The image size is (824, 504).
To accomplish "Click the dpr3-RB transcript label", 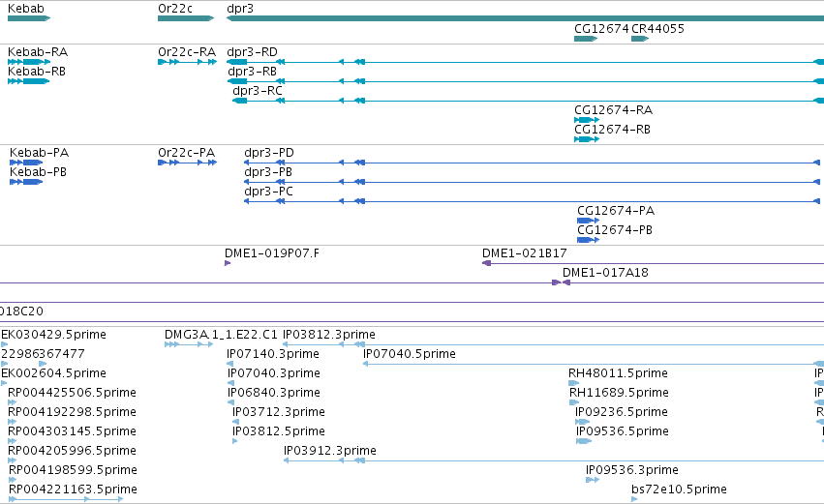I will 253,72.
